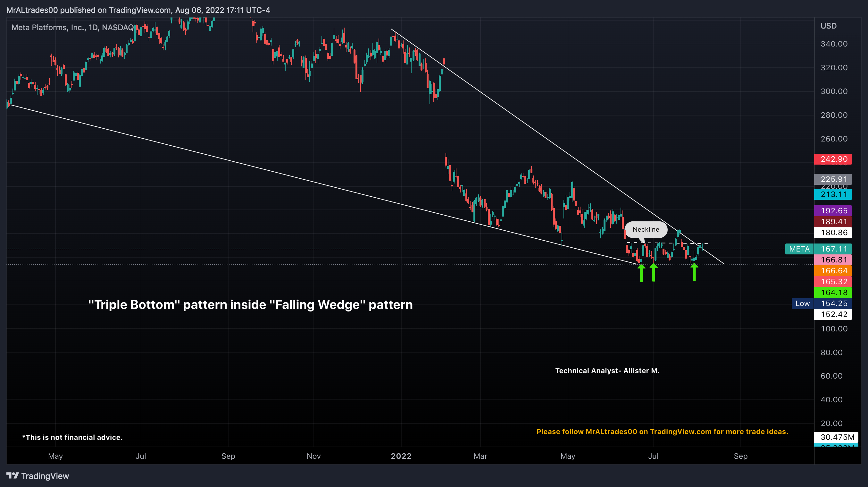Click the 2022 label on time axis
The image size is (868, 487).
tap(401, 456)
